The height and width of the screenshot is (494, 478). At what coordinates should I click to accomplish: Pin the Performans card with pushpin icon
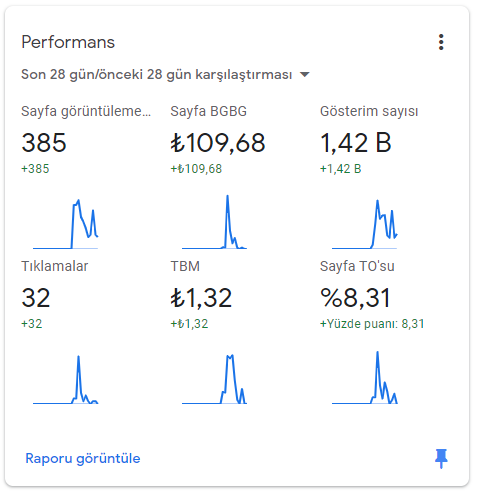click(x=441, y=458)
